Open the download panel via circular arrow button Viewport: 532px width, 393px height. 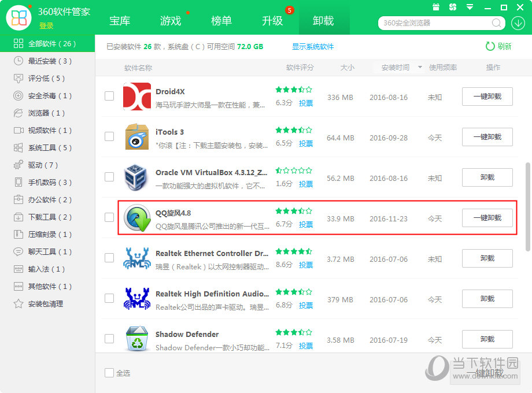coord(519,23)
